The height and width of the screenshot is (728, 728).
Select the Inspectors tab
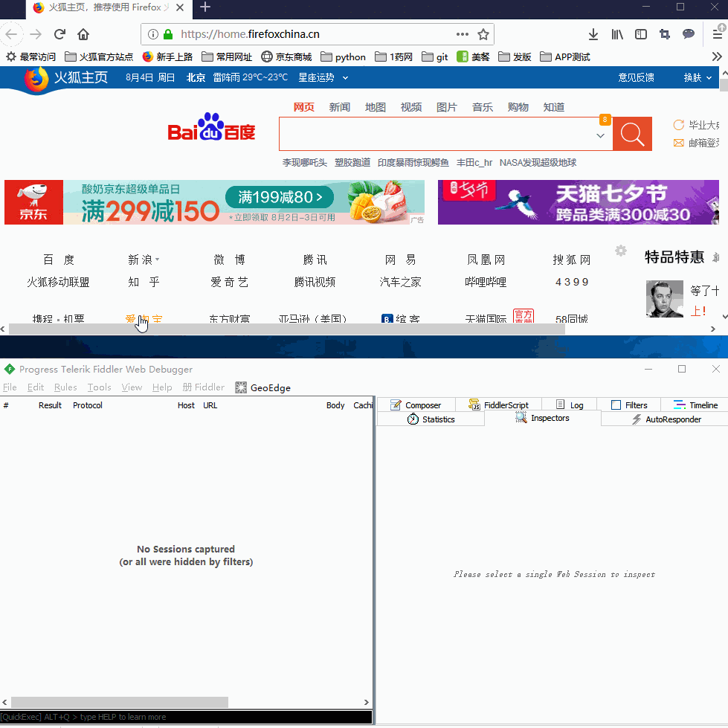tap(542, 418)
